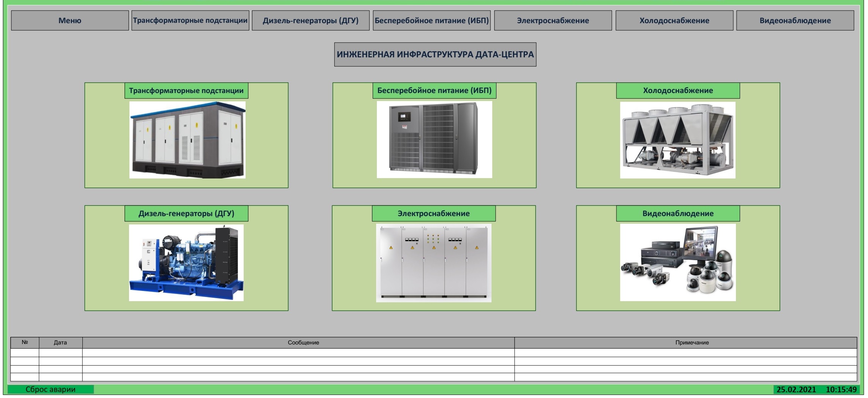This screenshot has height=398, width=868.
Task: Select the green Дизель-генераторы (ДГУ) card label
Action: coord(186,213)
